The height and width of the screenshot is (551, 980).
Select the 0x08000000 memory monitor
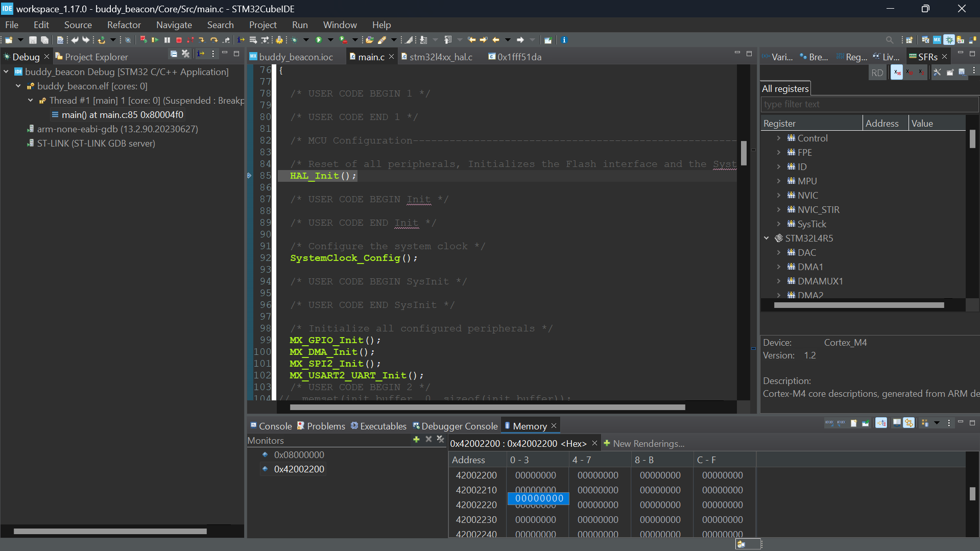(299, 455)
